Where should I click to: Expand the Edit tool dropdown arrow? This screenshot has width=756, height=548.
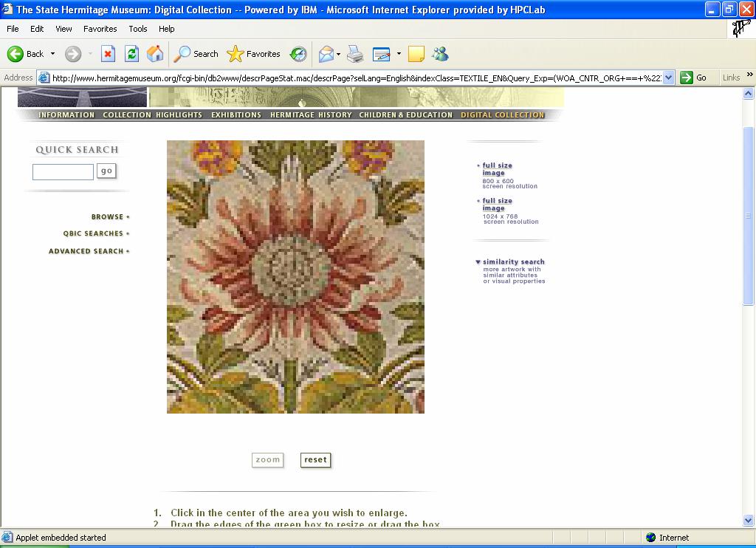pos(399,54)
